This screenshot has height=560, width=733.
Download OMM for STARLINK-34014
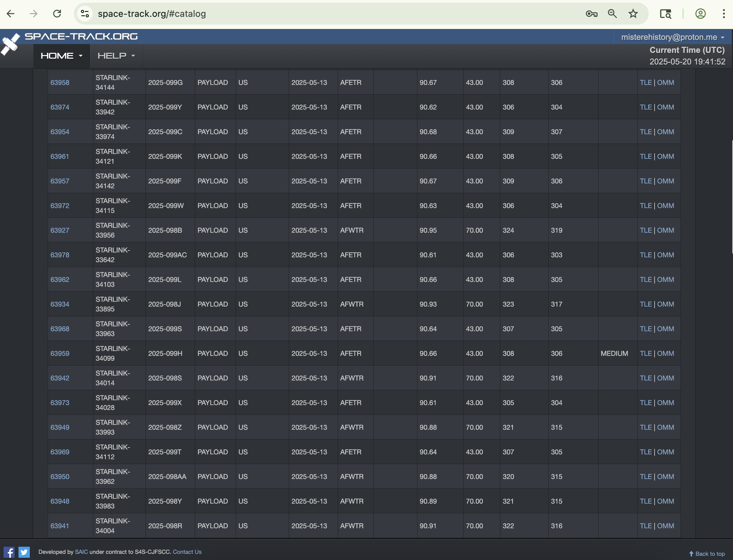[665, 379]
